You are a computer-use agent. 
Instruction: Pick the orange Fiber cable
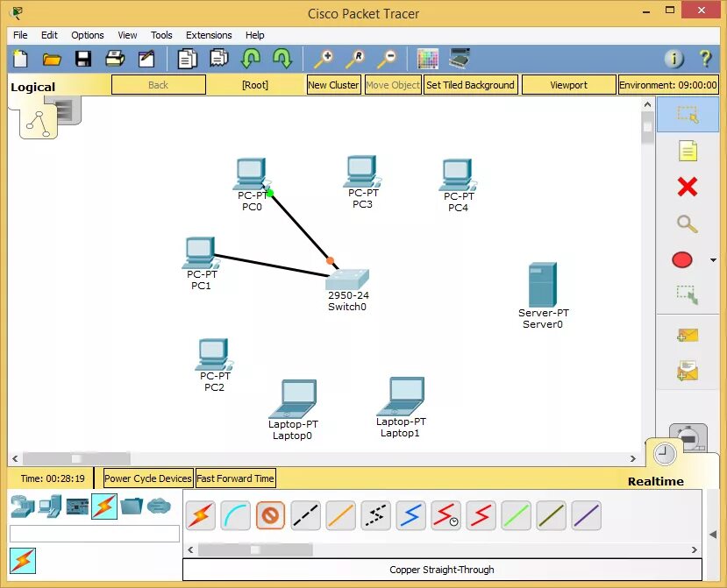[341, 515]
